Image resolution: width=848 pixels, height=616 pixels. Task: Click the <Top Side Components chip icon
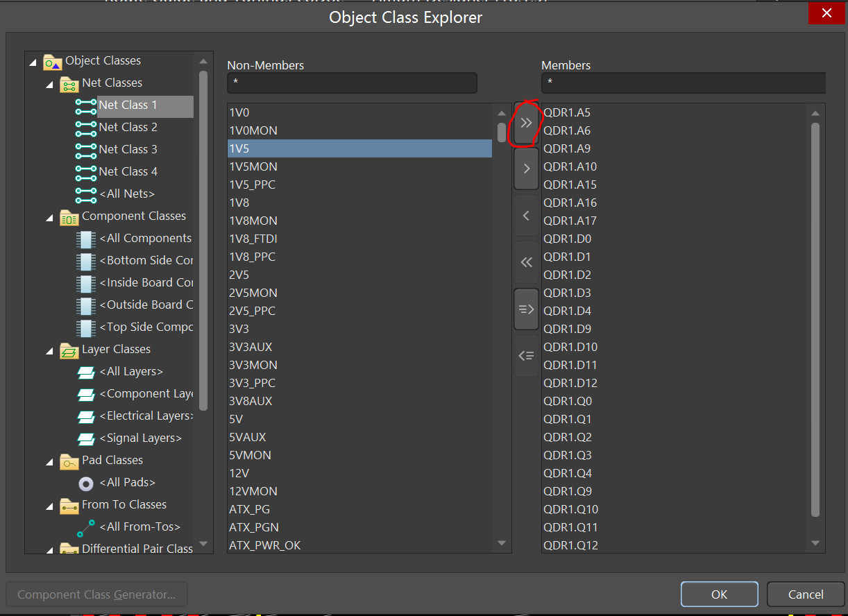(85, 327)
